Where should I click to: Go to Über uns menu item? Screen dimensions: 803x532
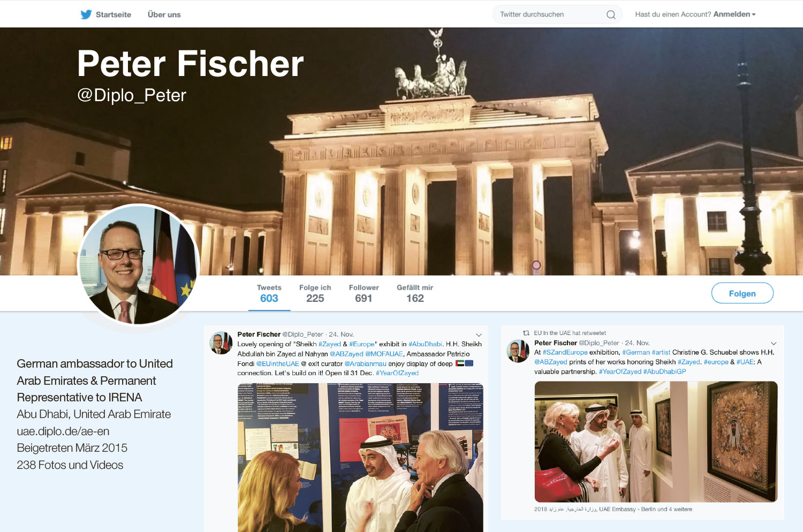(x=164, y=14)
